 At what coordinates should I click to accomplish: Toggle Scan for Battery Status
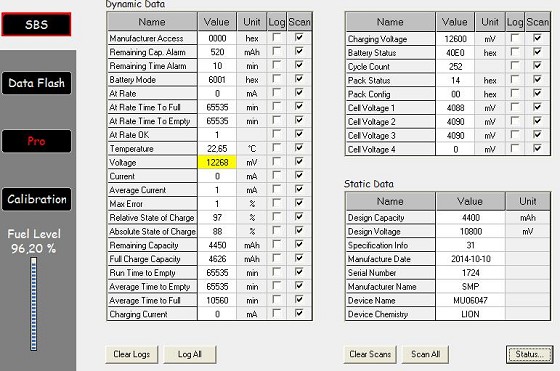click(x=537, y=52)
